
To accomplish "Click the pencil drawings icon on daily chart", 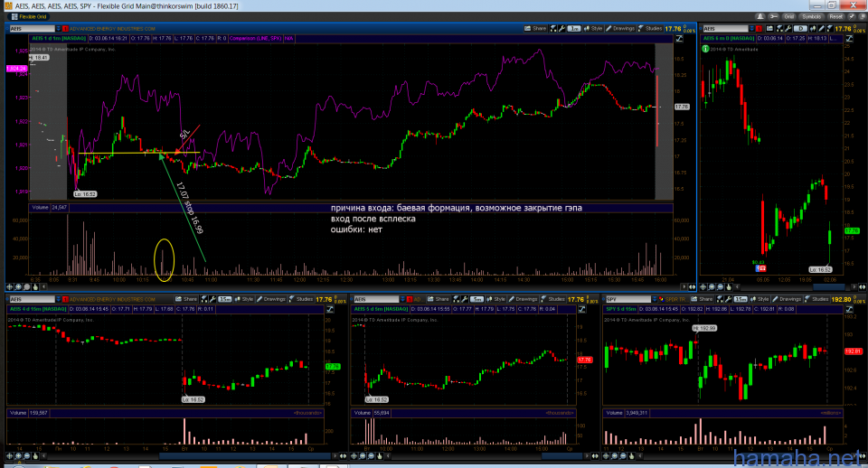I will point(822,28).
